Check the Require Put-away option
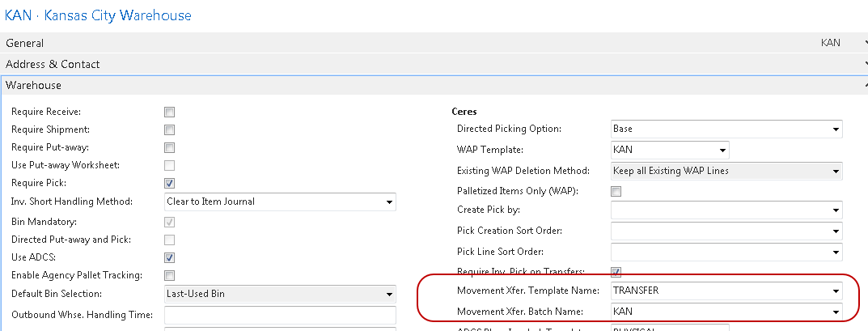Image resolution: width=868 pixels, height=331 pixels. tap(169, 147)
